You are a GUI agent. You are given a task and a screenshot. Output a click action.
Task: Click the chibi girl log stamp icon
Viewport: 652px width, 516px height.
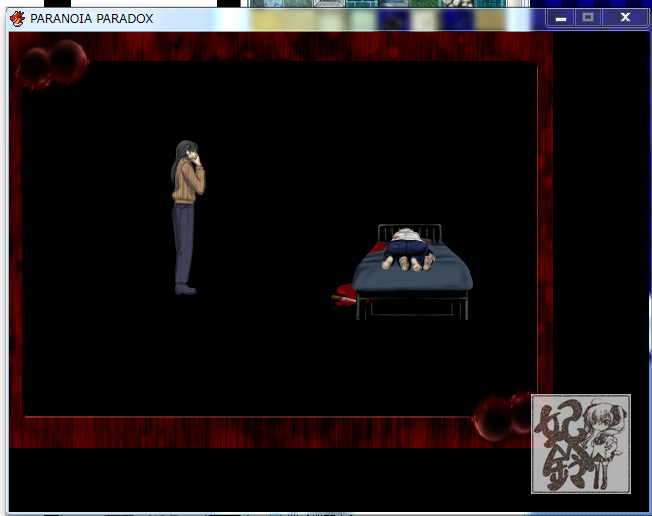[581, 444]
